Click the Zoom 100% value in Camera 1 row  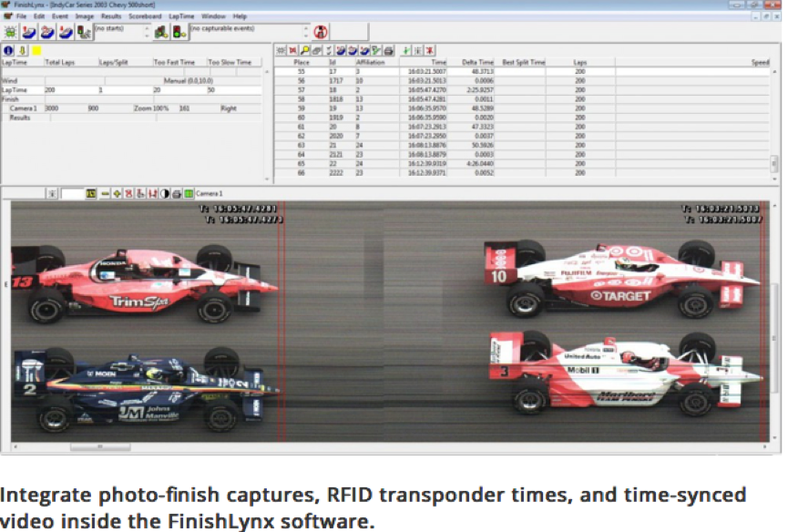click(x=150, y=108)
